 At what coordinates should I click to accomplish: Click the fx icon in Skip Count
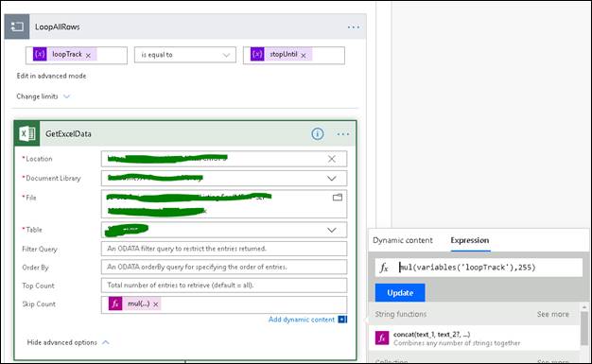(x=115, y=303)
